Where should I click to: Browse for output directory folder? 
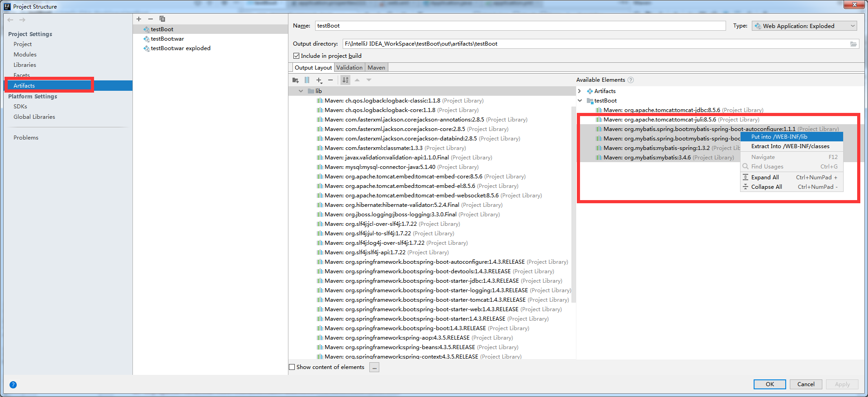(854, 44)
